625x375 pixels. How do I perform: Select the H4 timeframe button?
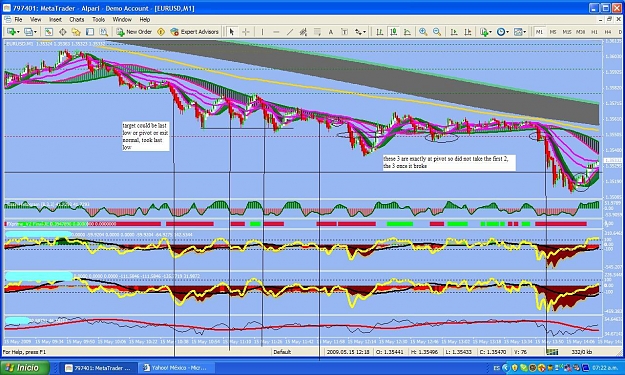click(608, 32)
